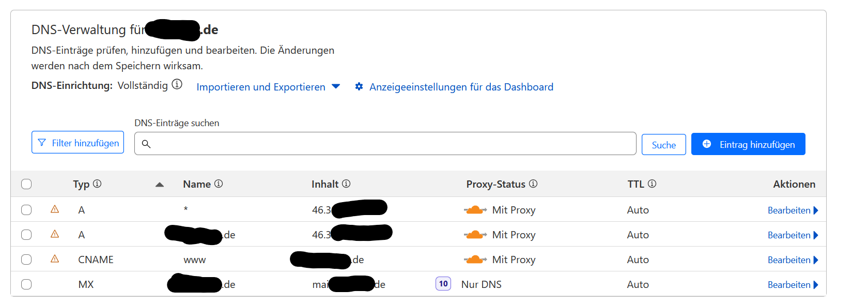Click the info icon beside TTL header
868x305 pixels.
coord(652,184)
